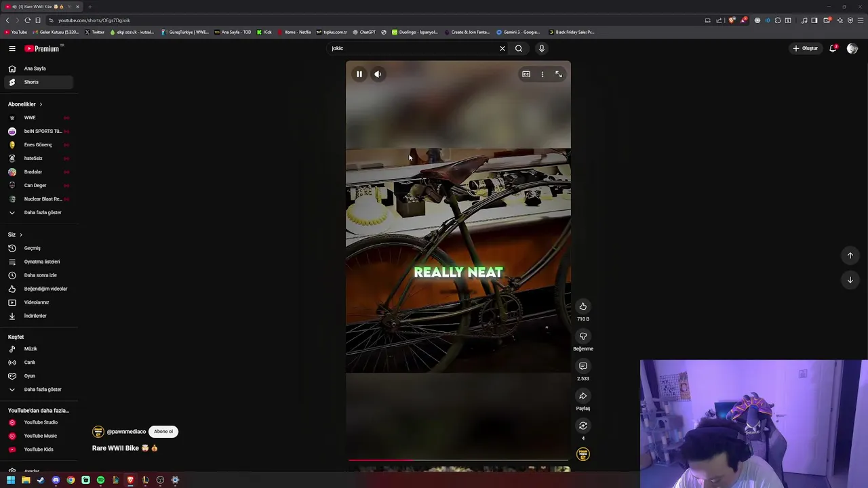Reload the page in browser toolbar
This screenshot has height=488, width=868.
tap(27, 20)
